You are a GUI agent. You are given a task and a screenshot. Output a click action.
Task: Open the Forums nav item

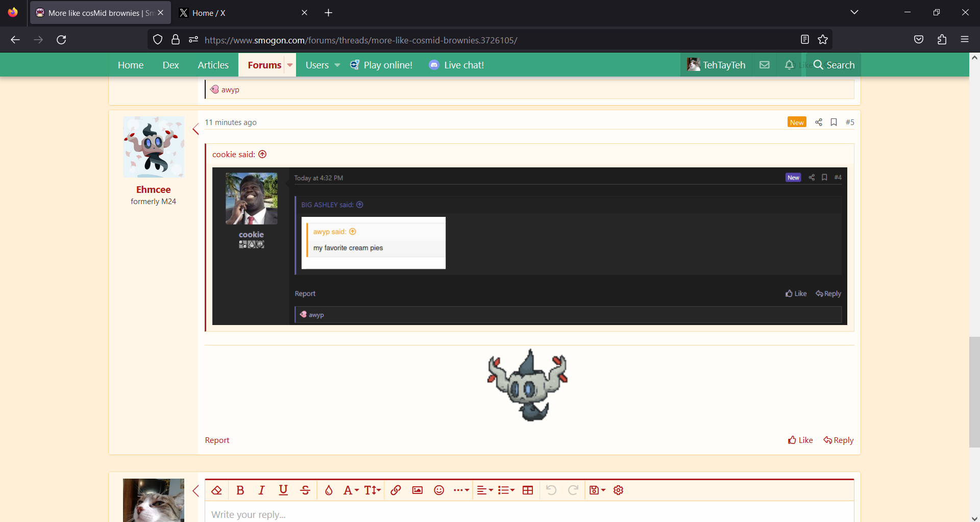(264, 65)
